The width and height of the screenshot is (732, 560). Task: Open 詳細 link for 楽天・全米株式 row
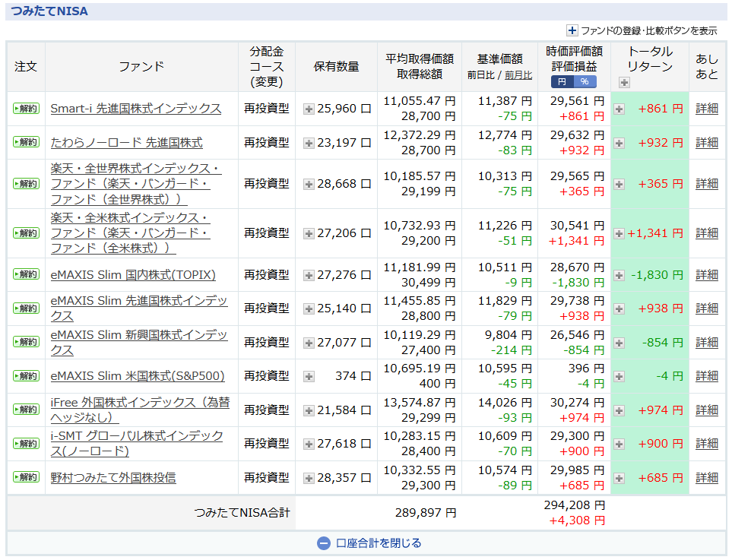click(x=707, y=233)
